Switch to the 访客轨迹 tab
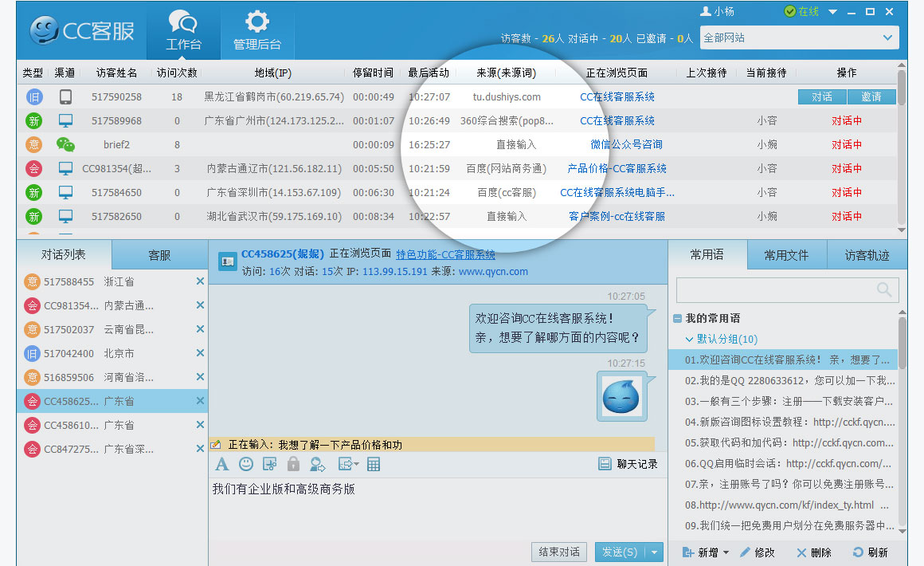 (x=866, y=255)
